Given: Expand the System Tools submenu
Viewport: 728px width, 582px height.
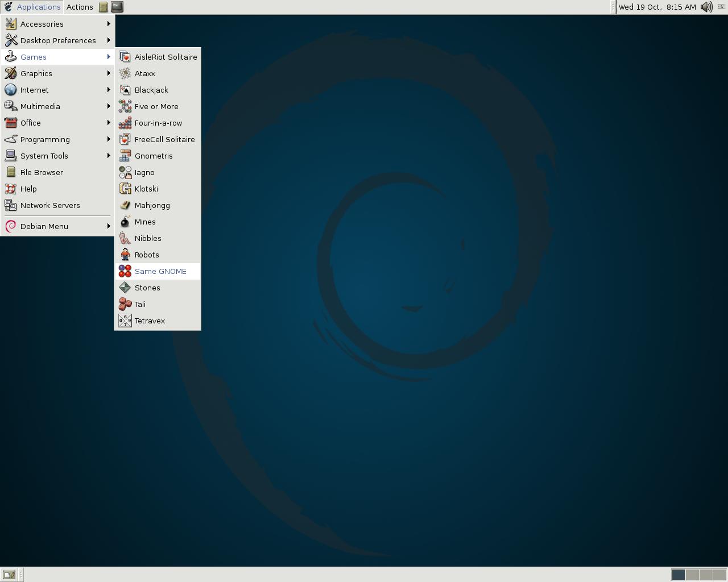Looking at the screenshot, I should 57,156.
